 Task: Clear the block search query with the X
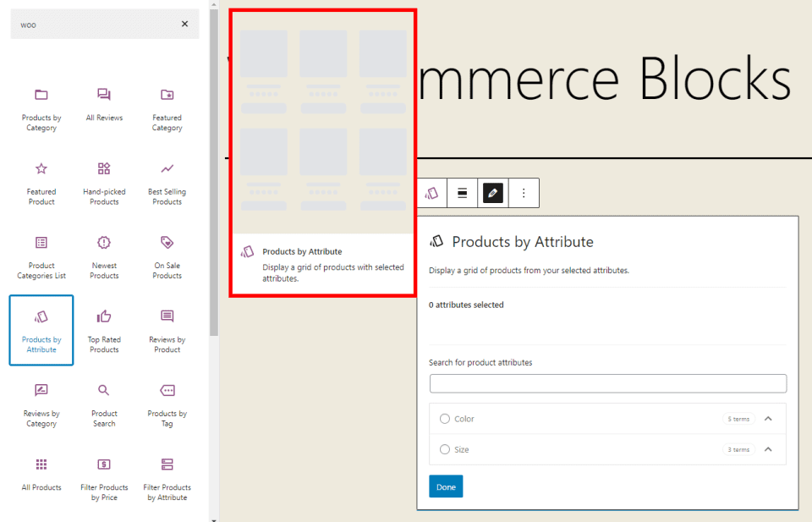click(x=184, y=24)
